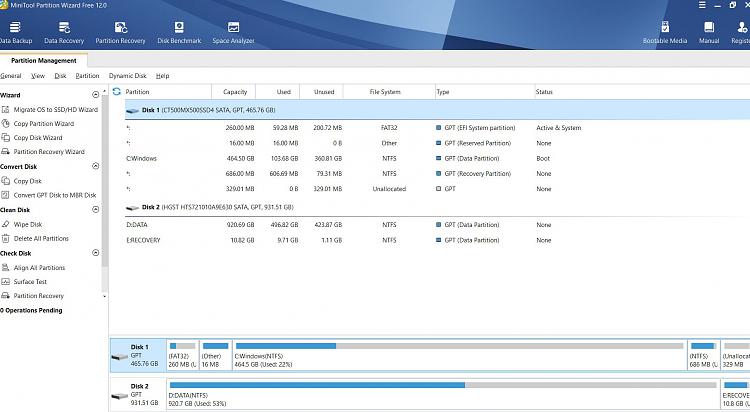
Task: Sort partitions by the Capacity column header
Action: [x=234, y=92]
